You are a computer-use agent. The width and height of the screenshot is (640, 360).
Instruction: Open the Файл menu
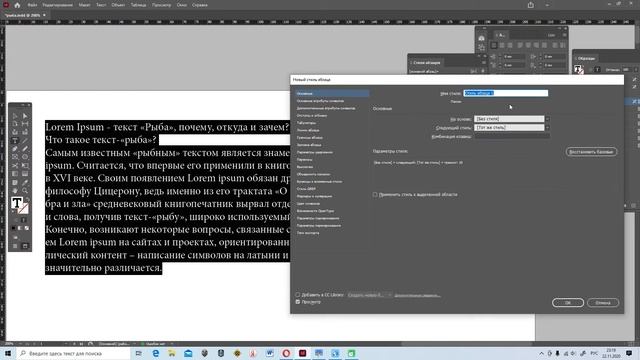[32, 5]
